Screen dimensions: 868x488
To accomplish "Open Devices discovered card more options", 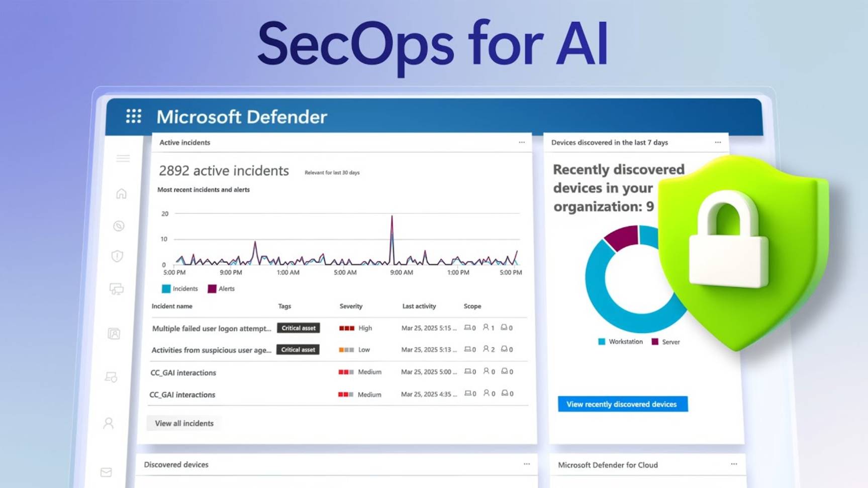I will [718, 142].
